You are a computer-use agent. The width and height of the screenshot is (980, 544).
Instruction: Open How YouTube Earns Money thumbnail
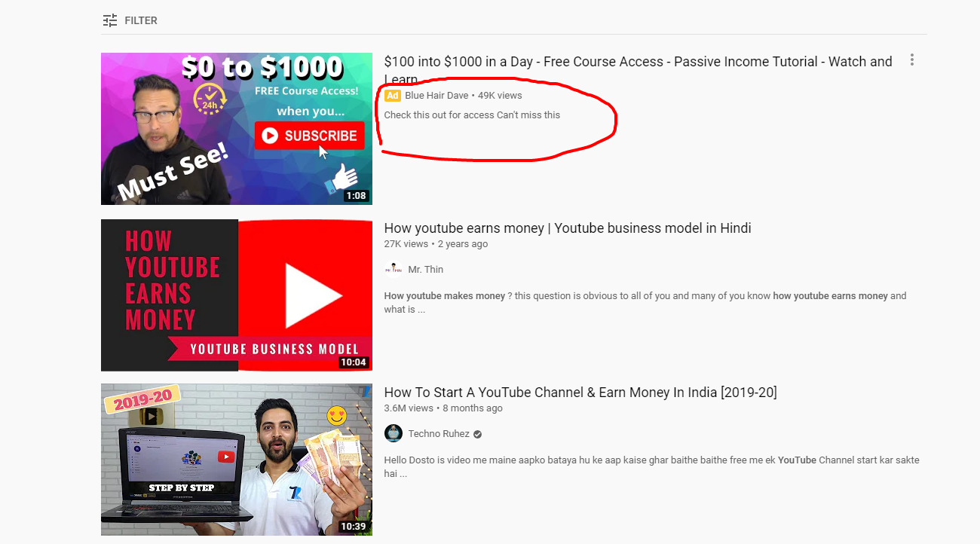pyautogui.click(x=237, y=295)
